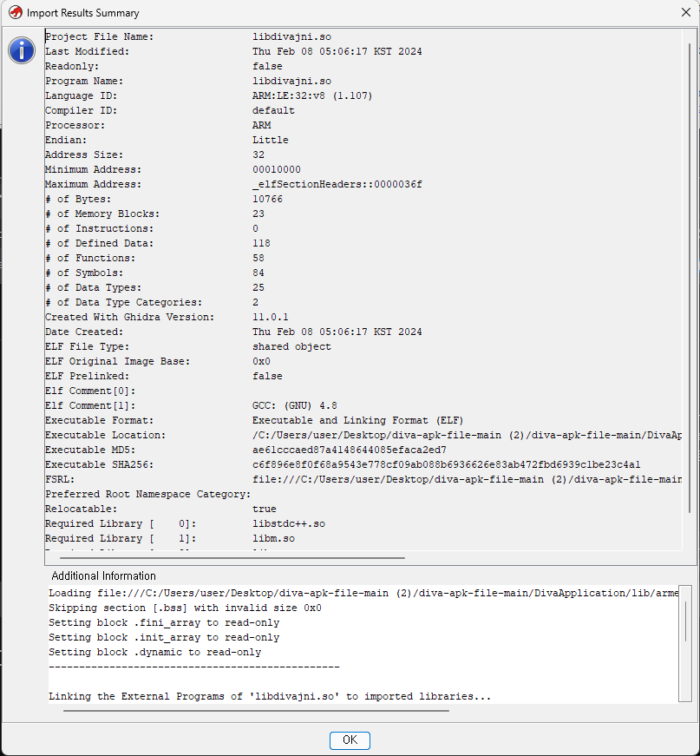Click the 'Setting block .fini_array' log line
Image resolution: width=700 pixels, height=756 pixels.
pos(164,622)
